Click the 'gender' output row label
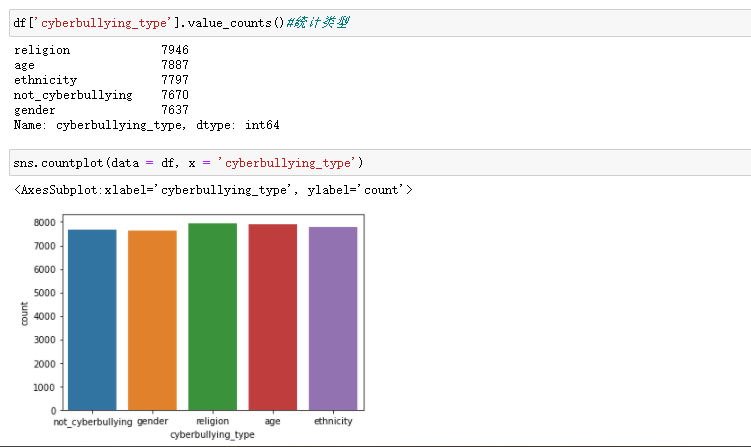 click(x=34, y=110)
